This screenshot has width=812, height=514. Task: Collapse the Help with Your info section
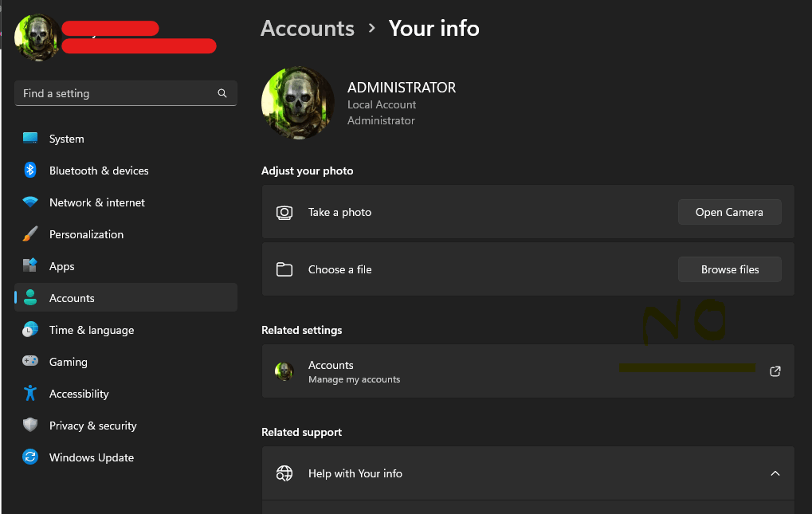click(x=775, y=473)
